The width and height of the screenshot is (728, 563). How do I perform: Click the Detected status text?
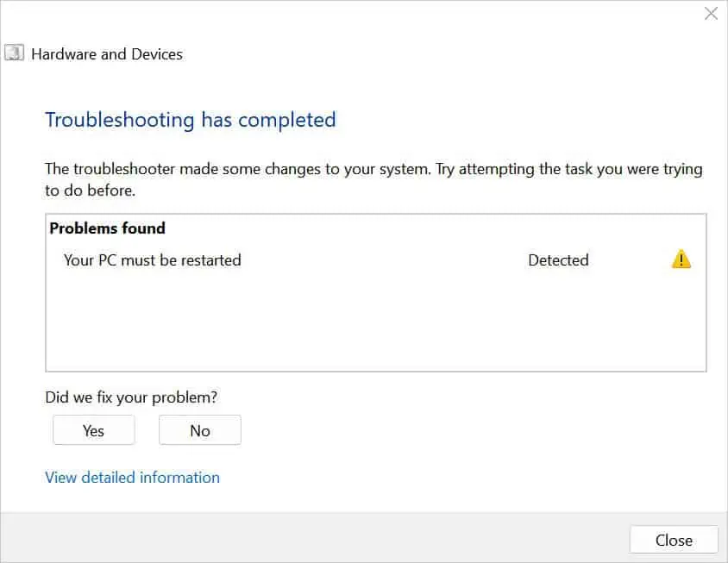[x=558, y=260]
